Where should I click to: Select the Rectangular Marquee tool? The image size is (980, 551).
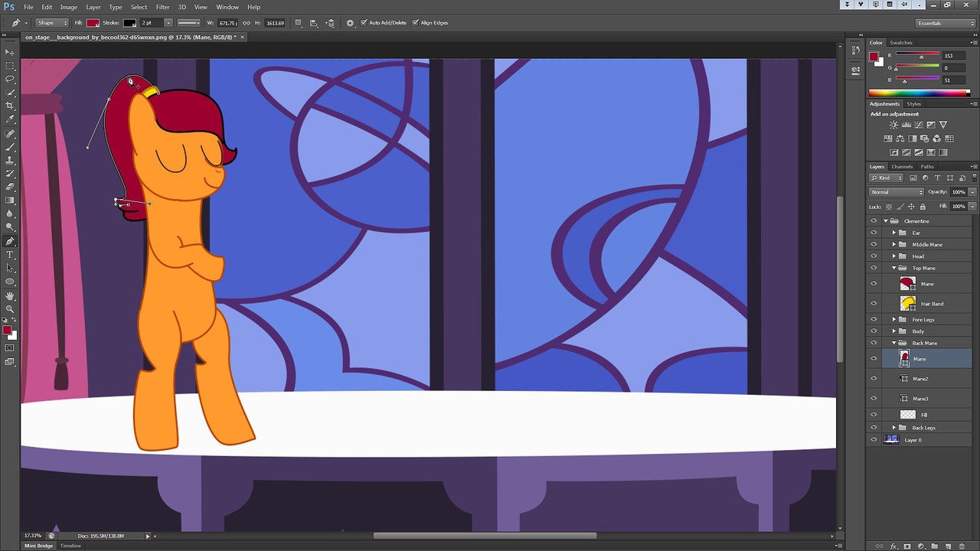(x=10, y=65)
